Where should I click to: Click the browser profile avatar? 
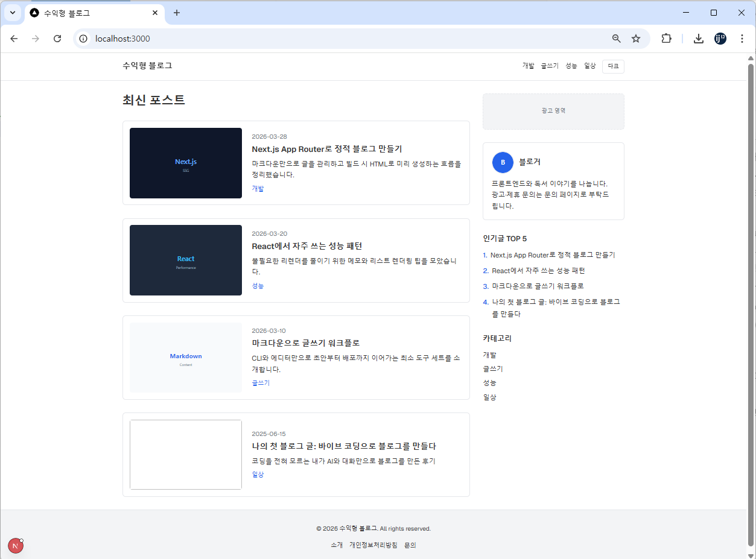720,38
